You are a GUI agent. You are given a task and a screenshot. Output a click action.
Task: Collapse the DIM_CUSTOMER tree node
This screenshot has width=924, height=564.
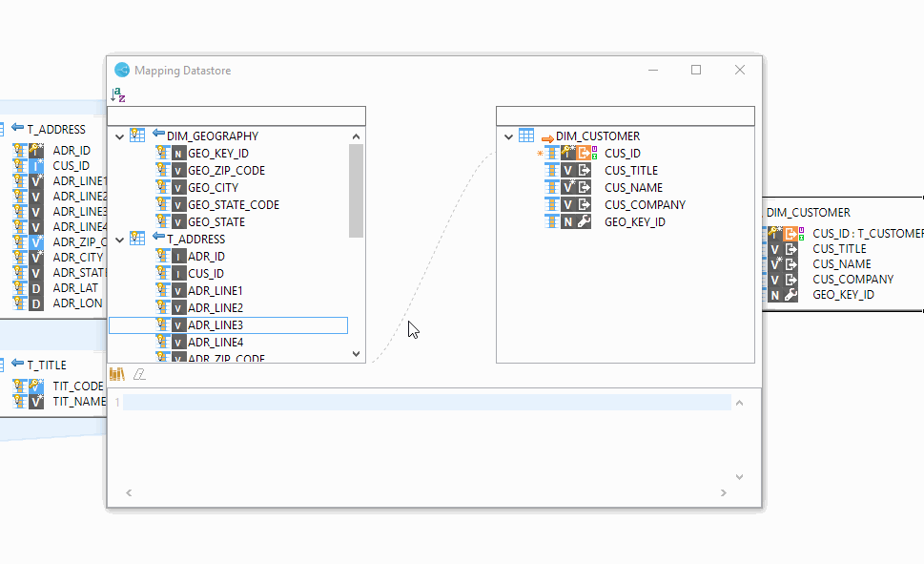508,136
